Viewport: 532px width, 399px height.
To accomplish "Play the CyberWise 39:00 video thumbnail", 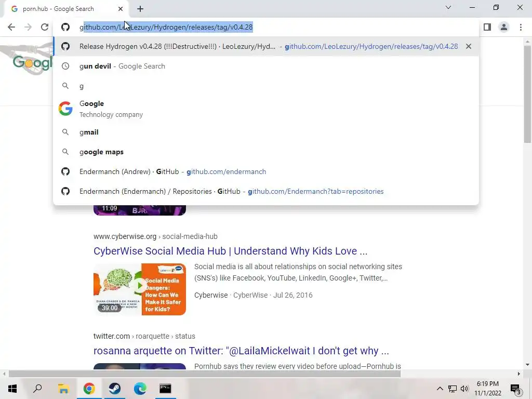I will 140,289.
